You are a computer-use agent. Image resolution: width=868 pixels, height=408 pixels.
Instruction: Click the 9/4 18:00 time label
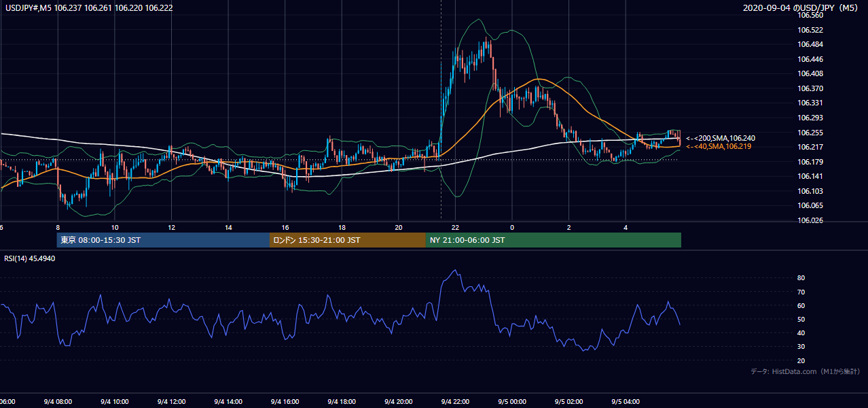coord(342,401)
